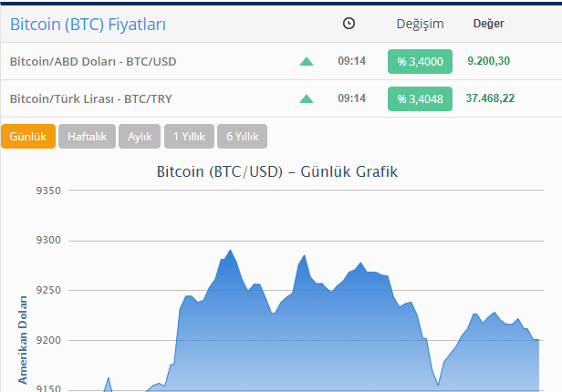Show the 6 Yıllık chart
Viewport: 562px width, 392px height.
point(243,137)
